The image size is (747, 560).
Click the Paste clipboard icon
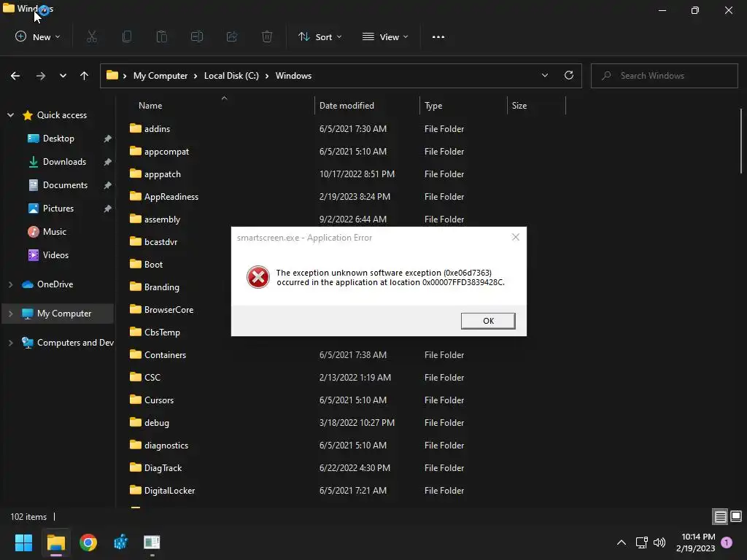pyautogui.click(x=162, y=36)
